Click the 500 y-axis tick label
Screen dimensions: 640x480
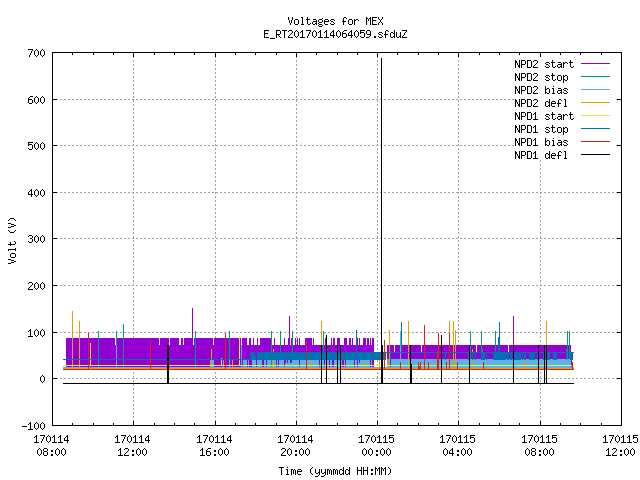[36, 146]
